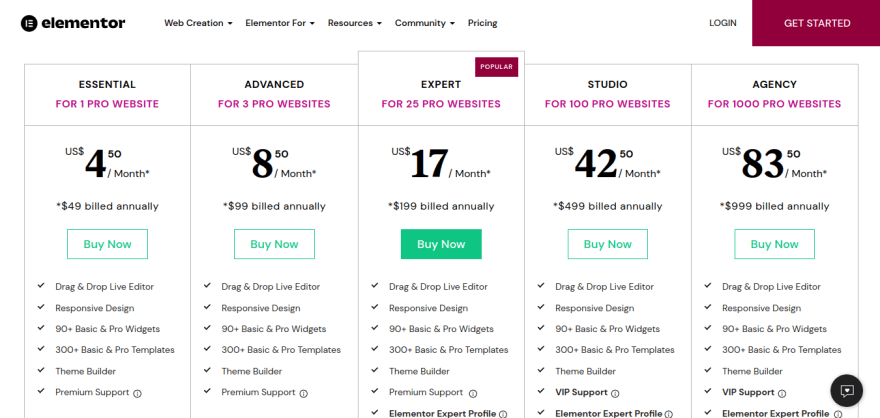Screen dimensions: 880x418
Task: Click info icon beside Expert Premium Support
Action: pos(473,393)
